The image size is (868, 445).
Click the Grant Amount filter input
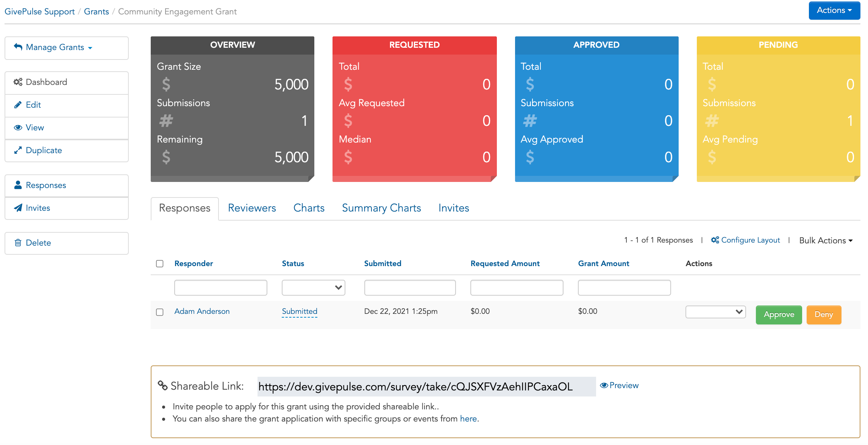pos(624,288)
